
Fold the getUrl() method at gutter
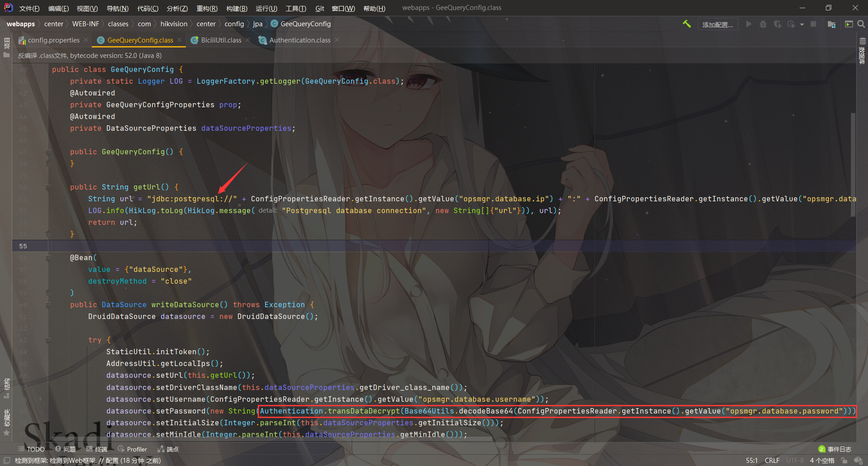48,187
